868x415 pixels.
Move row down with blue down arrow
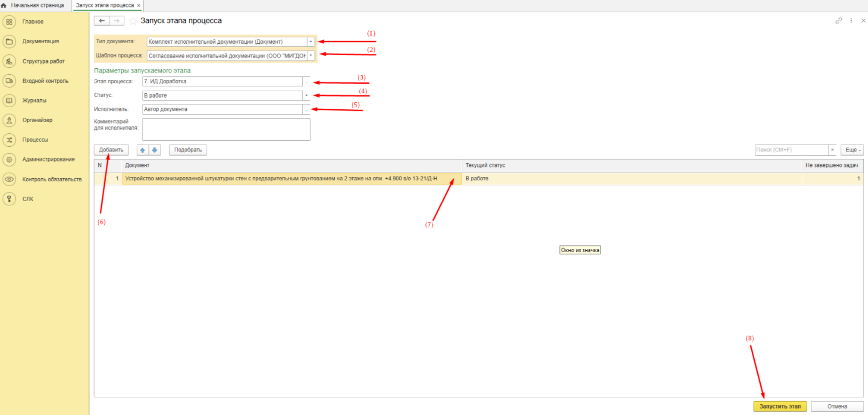(154, 150)
